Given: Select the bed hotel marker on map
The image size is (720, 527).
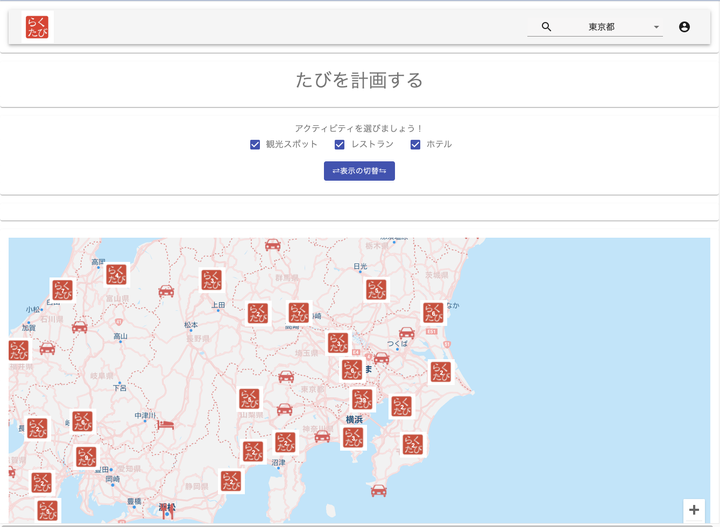Looking at the screenshot, I should (167, 424).
